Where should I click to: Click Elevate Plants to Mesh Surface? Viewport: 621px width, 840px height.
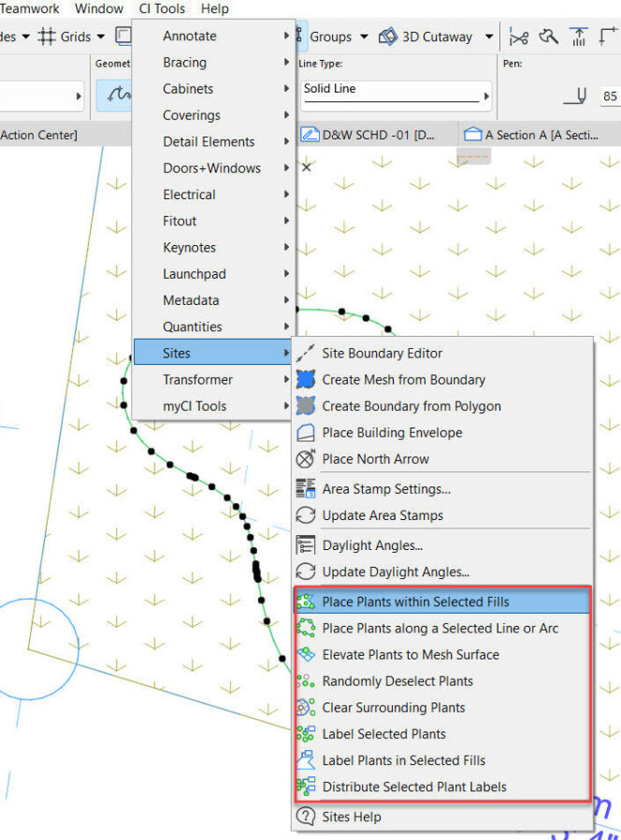point(410,655)
